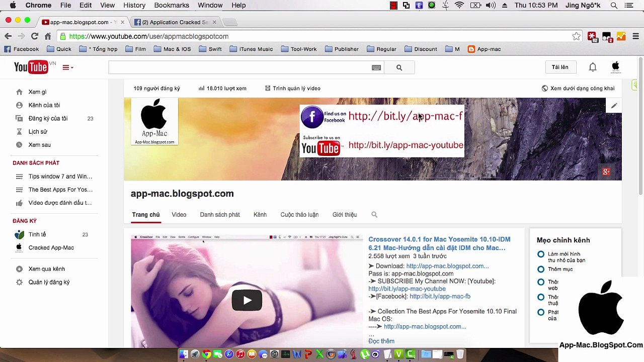
Task: Open Trình quản lý video manager
Action: point(293,88)
